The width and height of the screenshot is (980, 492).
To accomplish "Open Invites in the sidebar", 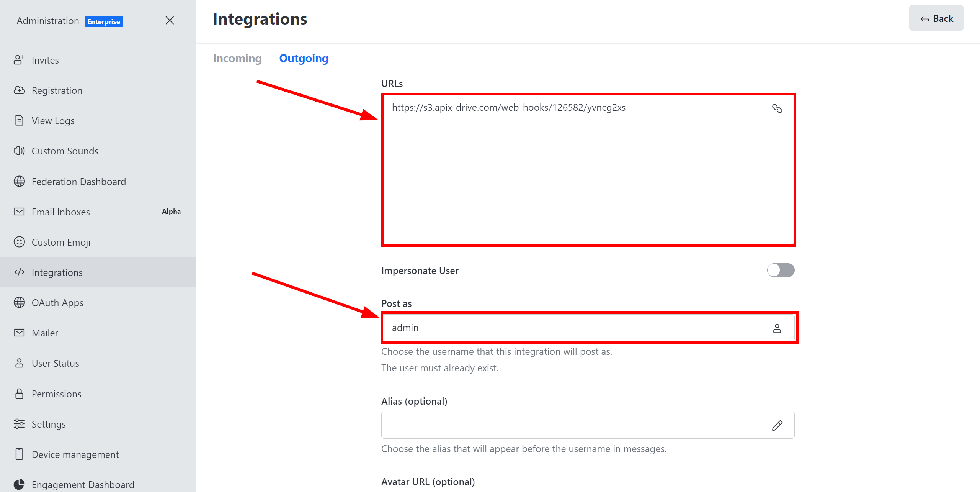I will click(x=98, y=60).
